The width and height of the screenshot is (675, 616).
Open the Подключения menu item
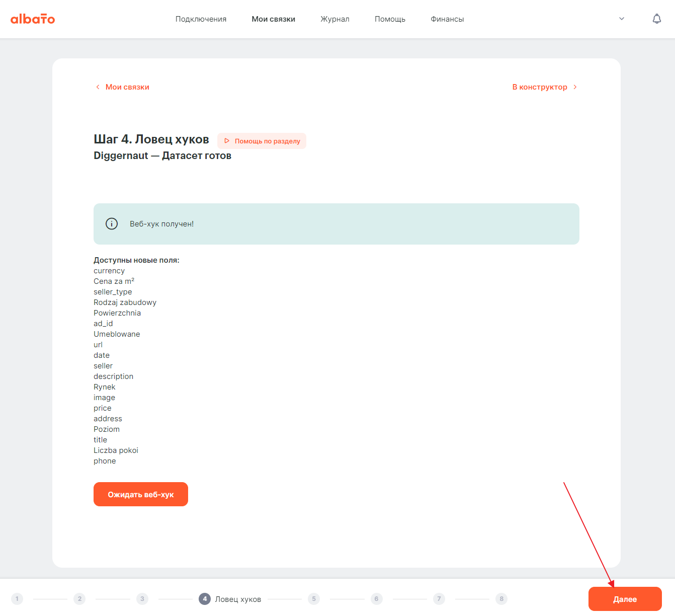point(201,19)
